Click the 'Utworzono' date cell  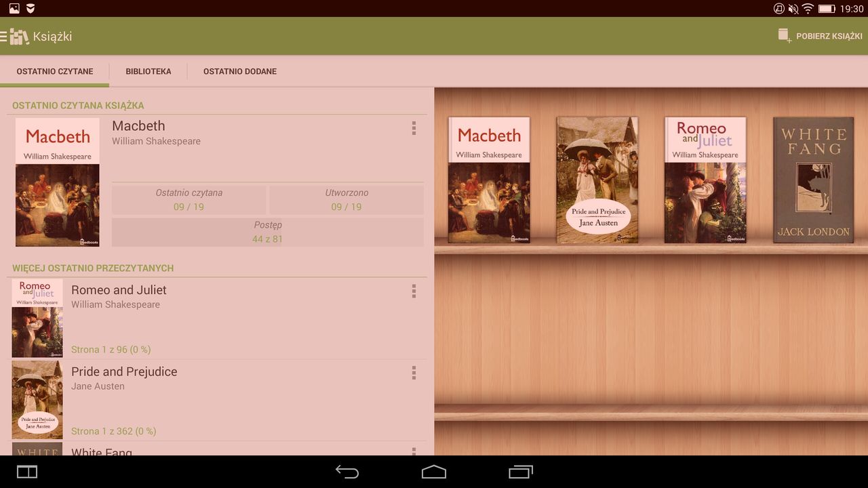347,200
